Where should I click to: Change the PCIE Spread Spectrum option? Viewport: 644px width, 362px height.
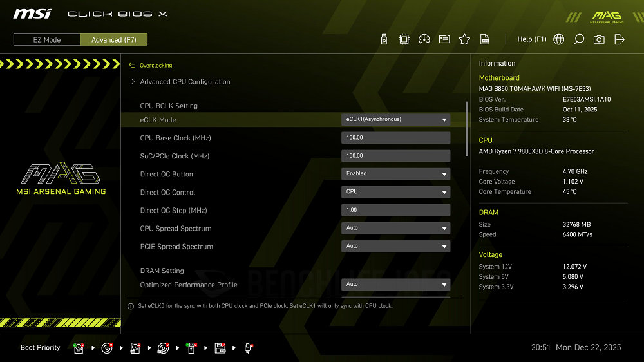click(395, 246)
